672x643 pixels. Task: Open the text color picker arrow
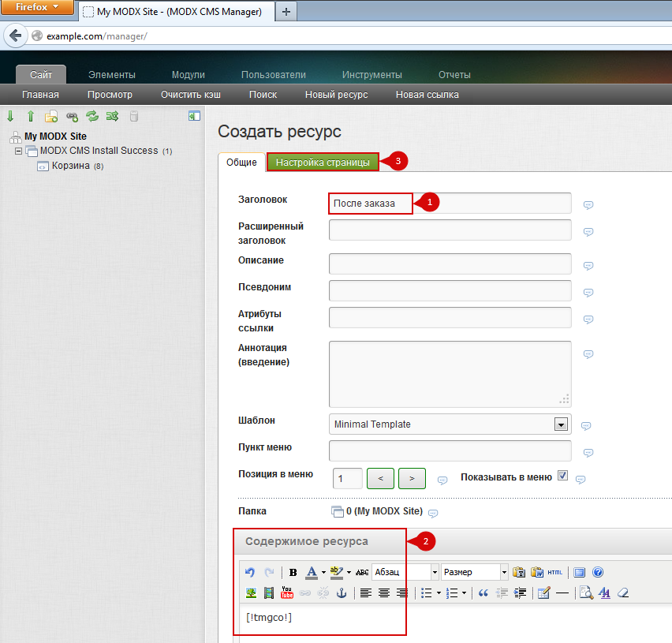[x=323, y=572]
